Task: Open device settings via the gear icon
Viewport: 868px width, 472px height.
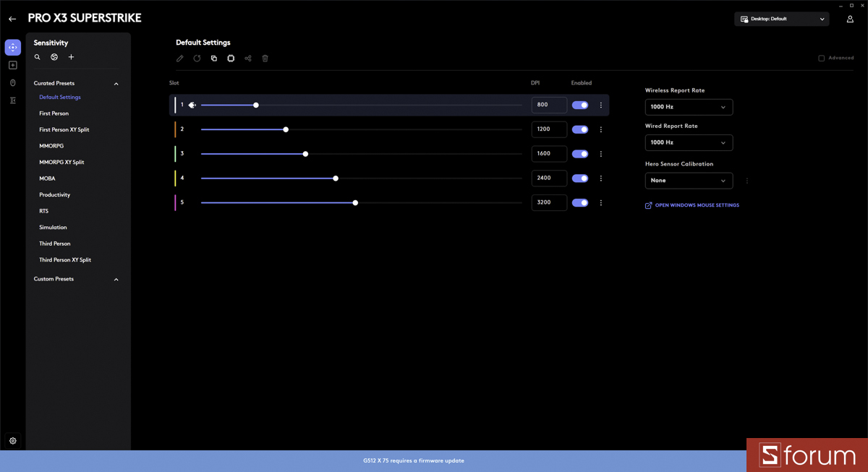Action: [x=13, y=440]
